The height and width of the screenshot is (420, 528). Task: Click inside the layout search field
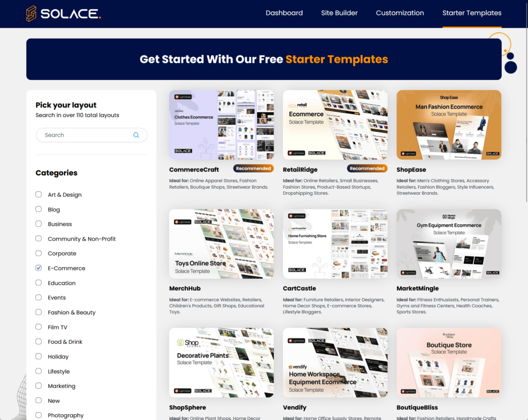click(x=82, y=135)
